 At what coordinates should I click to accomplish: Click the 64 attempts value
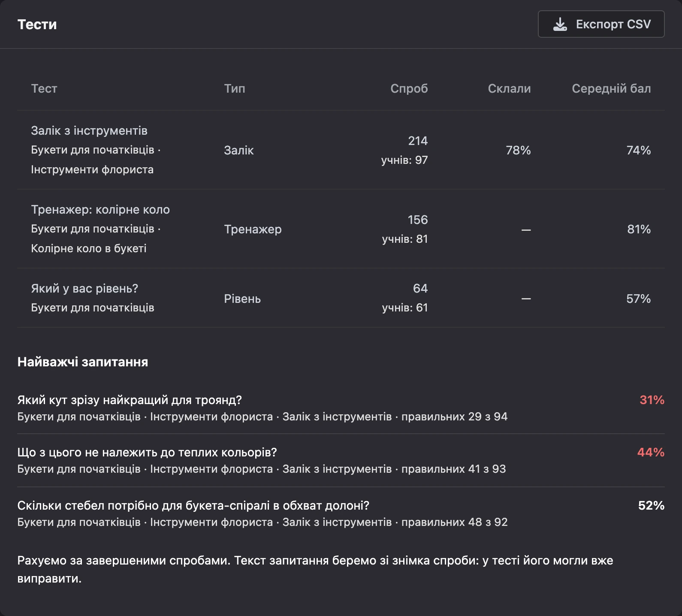tap(420, 288)
